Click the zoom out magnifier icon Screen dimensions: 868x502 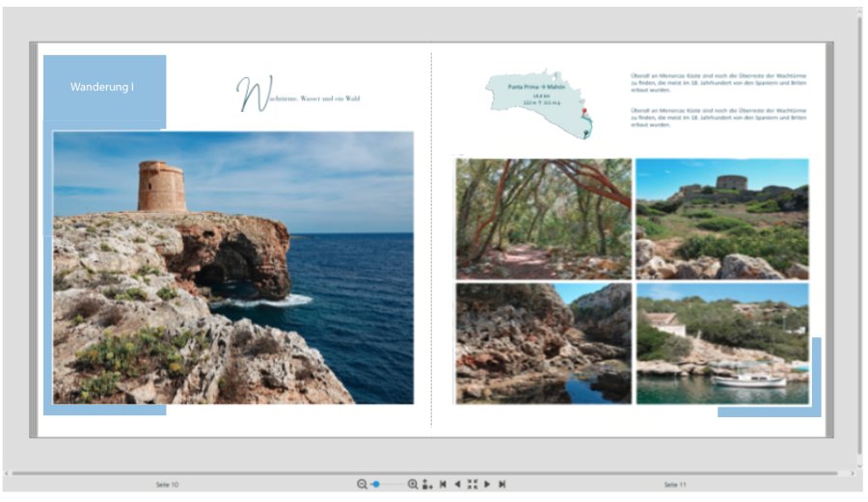pos(362,485)
